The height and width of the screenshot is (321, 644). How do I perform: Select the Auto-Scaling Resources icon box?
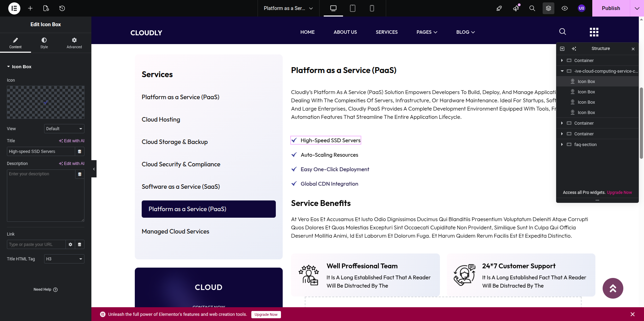(325, 155)
